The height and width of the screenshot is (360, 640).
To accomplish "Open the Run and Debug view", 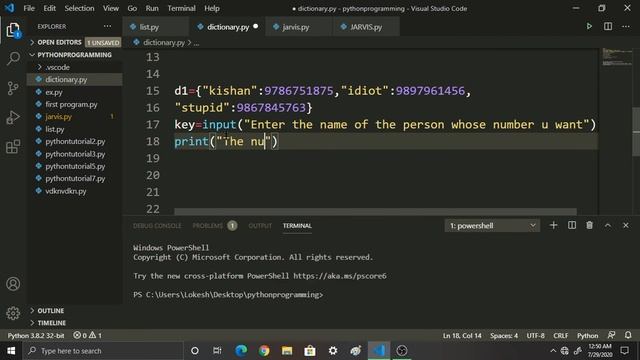I will point(13,118).
